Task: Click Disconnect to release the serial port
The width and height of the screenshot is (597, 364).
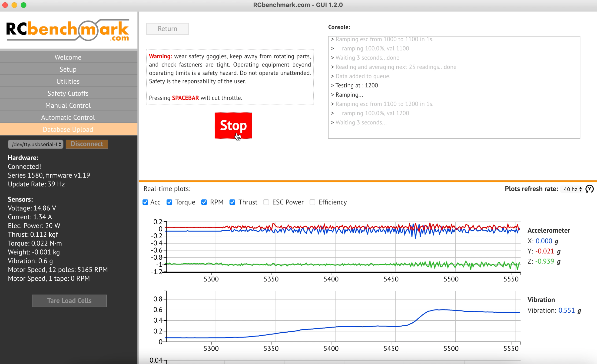Action: tap(87, 144)
